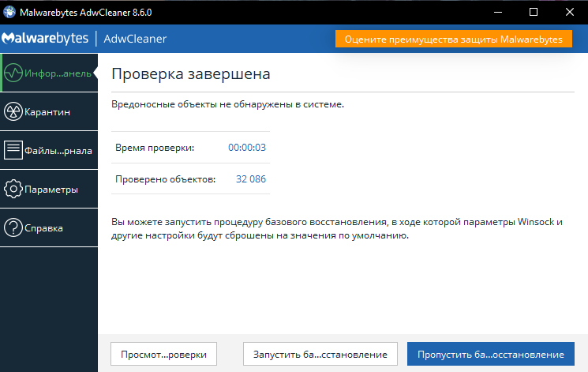Image resolution: width=588 pixels, height=372 pixels.
Task: Click the Malwarebytes logo in header
Action: point(45,38)
